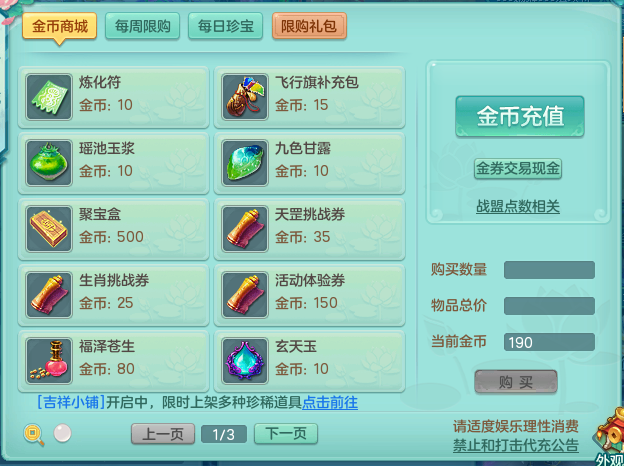Choose the 瑶池玉浆 green jar icon
The height and width of the screenshot is (466, 624).
[49, 163]
